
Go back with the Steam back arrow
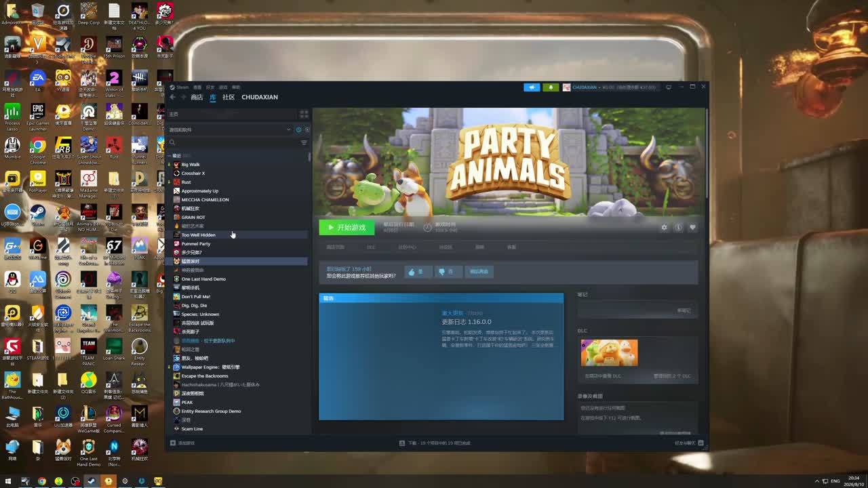click(x=172, y=97)
